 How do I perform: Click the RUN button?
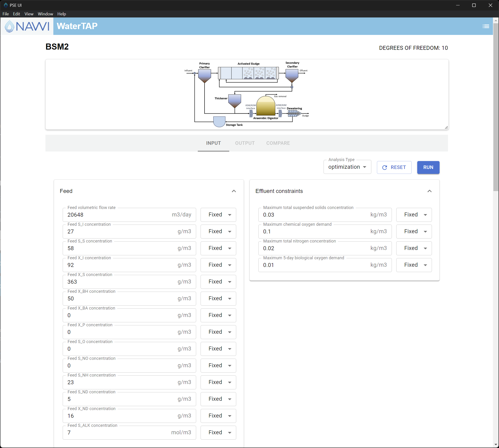pyautogui.click(x=428, y=167)
